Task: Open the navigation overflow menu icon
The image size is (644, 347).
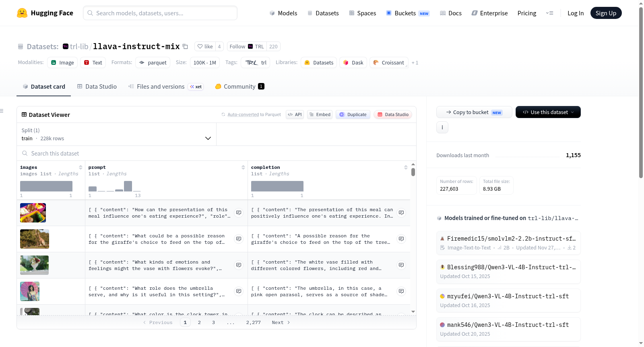Action: pos(549,13)
